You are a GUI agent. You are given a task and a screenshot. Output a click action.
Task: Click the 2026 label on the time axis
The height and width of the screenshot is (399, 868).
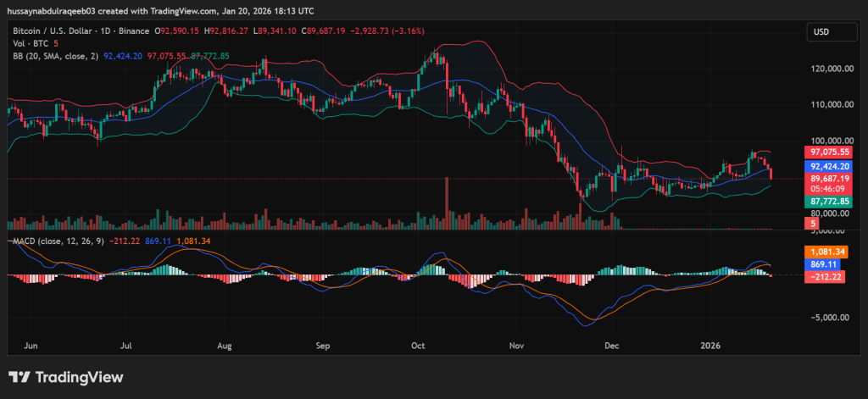point(710,346)
